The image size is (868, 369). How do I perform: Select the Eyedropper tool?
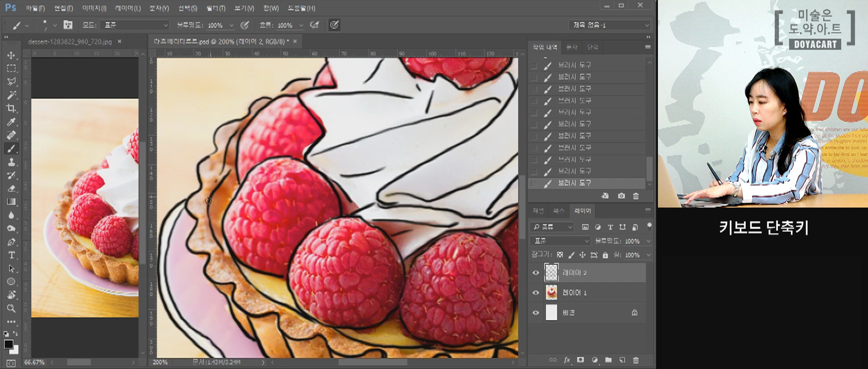(12, 122)
